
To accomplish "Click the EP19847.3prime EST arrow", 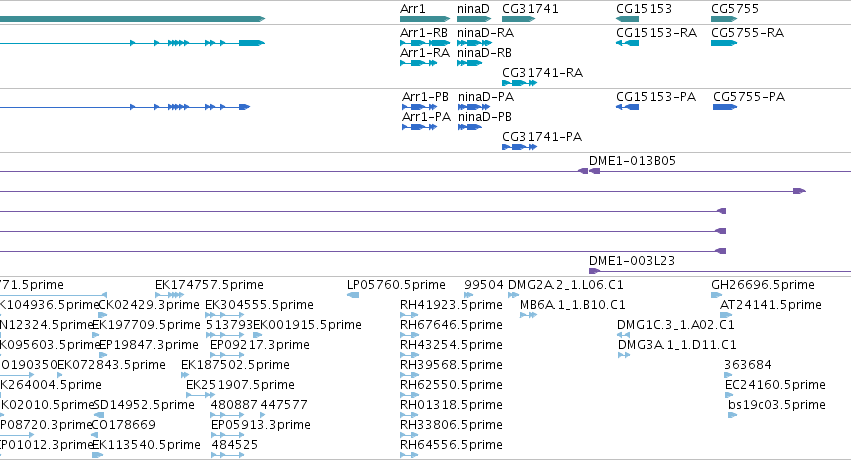I will [103, 355].
